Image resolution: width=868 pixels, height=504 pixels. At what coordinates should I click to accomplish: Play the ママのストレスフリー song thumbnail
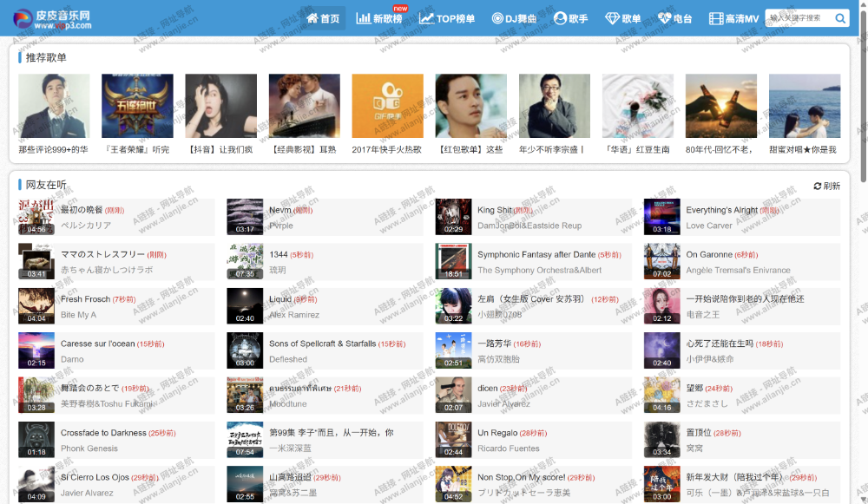[x=36, y=261]
